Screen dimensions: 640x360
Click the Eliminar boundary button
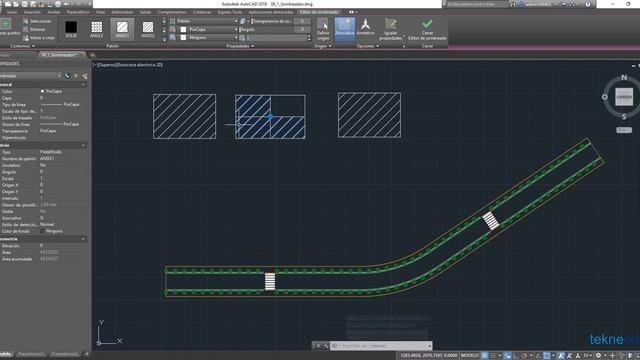pyautogui.click(x=34, y=29)
